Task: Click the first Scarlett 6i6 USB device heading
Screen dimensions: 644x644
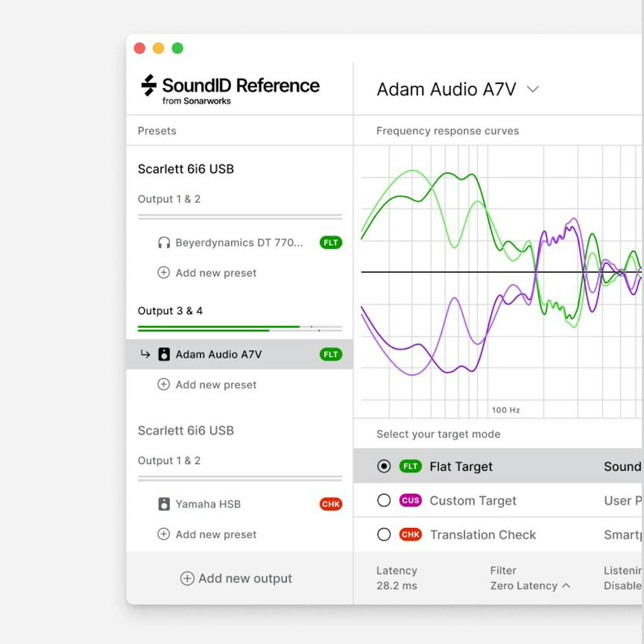Action: tap(186, 169)
